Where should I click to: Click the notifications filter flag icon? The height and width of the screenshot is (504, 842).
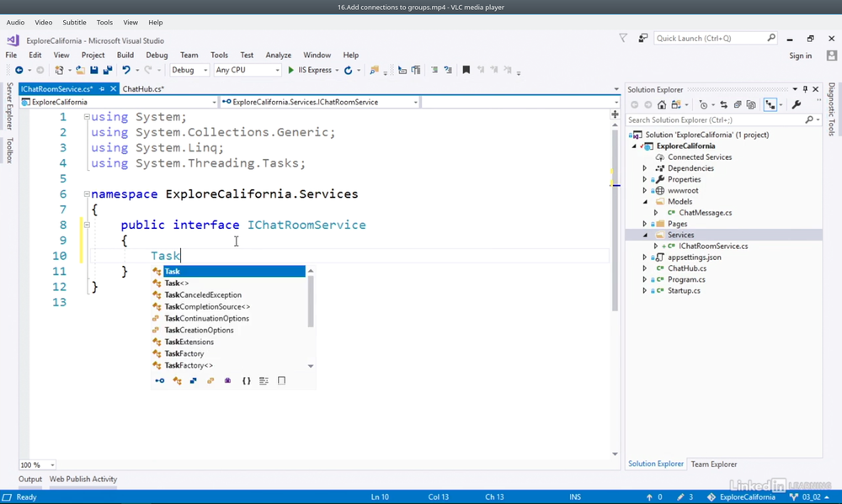pyautogui.click(x=623, y=38)
